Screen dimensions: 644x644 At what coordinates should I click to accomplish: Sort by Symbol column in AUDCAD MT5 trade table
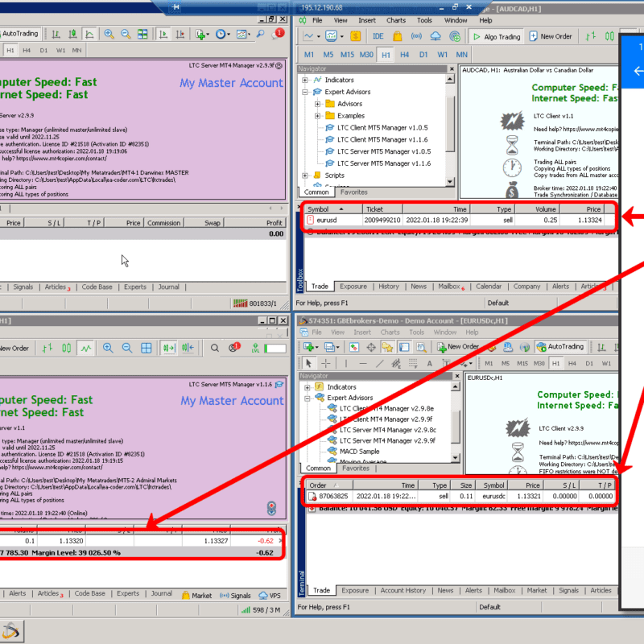(333, 209)
